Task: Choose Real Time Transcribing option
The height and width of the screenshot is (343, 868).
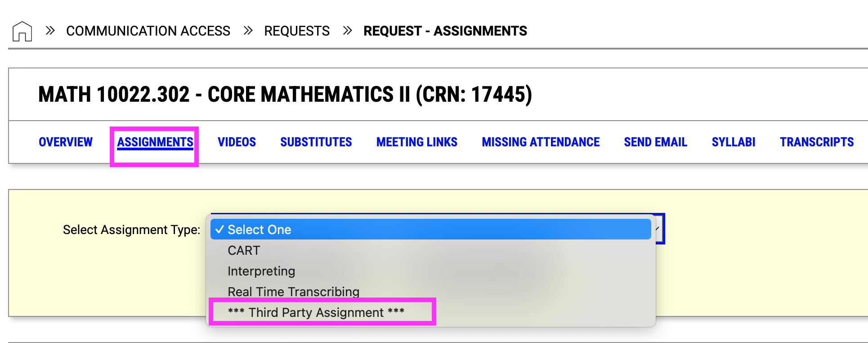Action: point(431,292)
